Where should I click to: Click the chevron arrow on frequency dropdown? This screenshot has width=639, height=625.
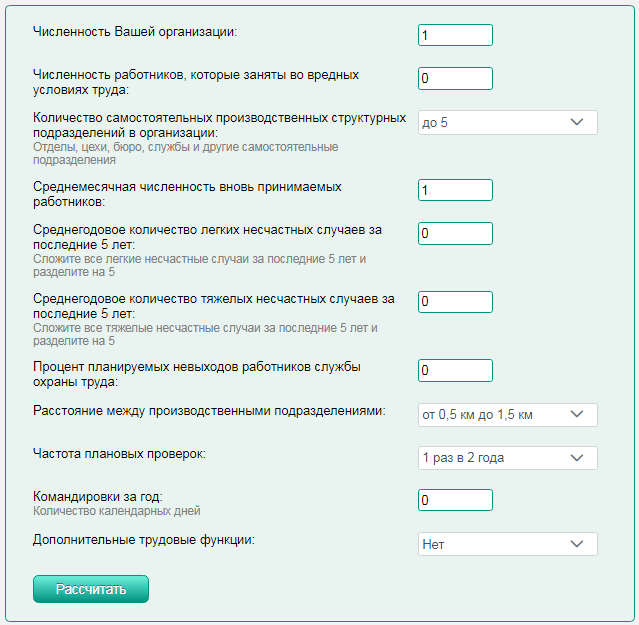point(577,458)
